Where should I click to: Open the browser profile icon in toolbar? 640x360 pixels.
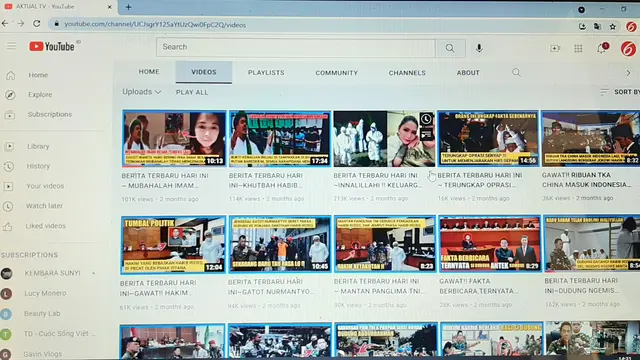pos(631,27)
